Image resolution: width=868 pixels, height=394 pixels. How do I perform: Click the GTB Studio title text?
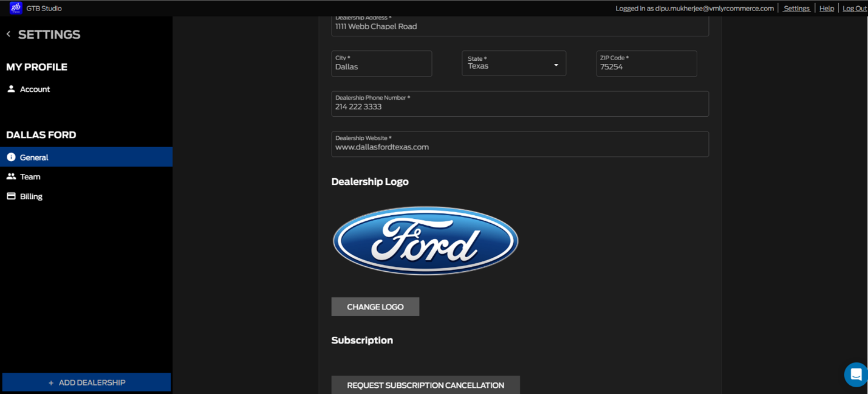44,9
